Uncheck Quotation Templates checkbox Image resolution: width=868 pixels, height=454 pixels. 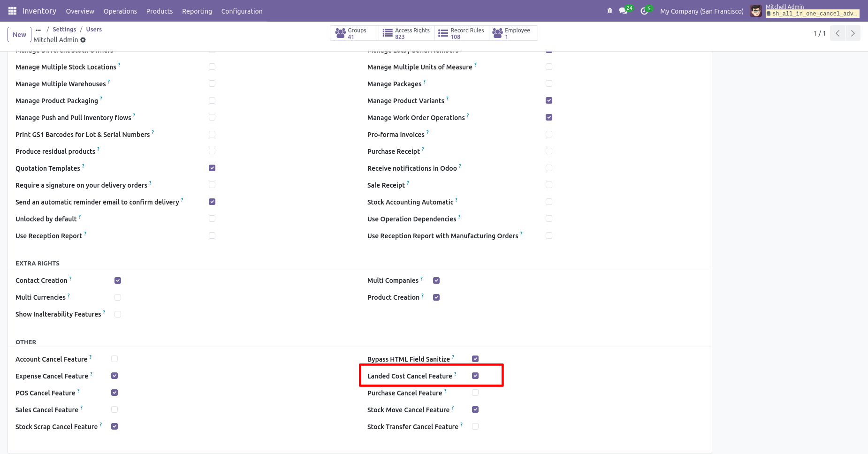pos(212,168)
